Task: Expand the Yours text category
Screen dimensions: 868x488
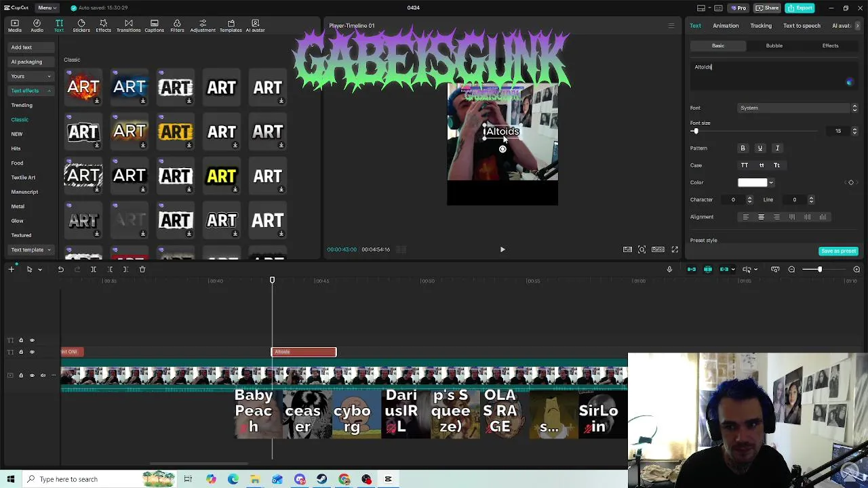Action: click(31, 76)
